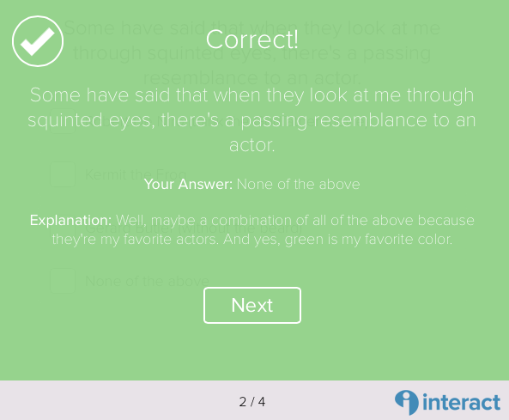Click the 2 / 4 progress indicator

pyautogui.click(x=252, y=402)
